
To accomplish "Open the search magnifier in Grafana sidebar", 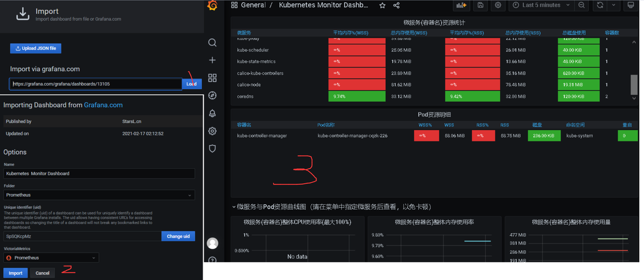I will [x=212, y=43].
